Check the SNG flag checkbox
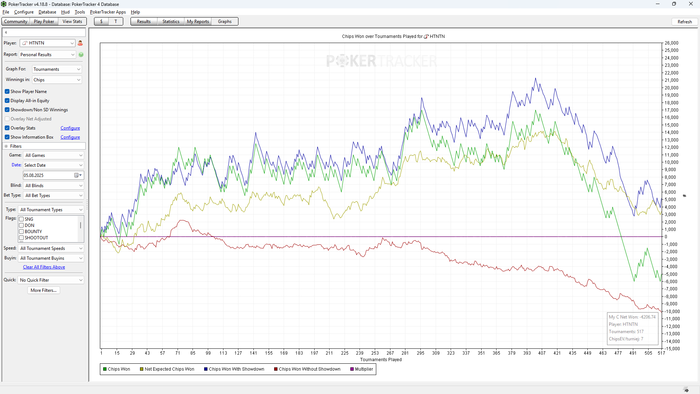The width and height of the screenshot is (700, 394). click(21, 219)
